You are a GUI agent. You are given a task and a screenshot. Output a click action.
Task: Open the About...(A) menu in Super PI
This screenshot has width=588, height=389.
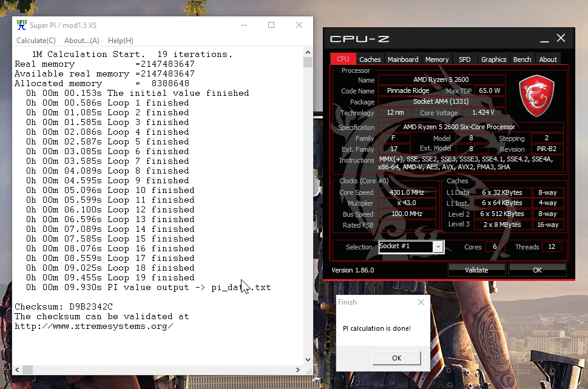pyautogui.click(x=82, y=41)
